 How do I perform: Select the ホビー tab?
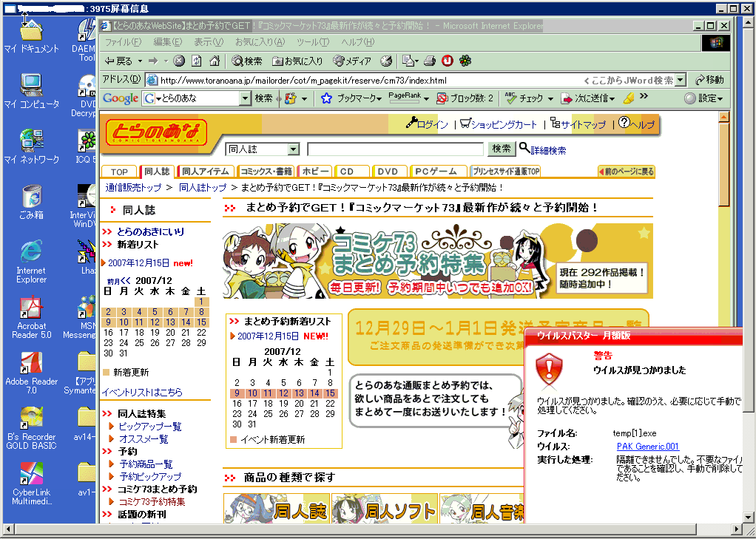[x=314, y=172]
